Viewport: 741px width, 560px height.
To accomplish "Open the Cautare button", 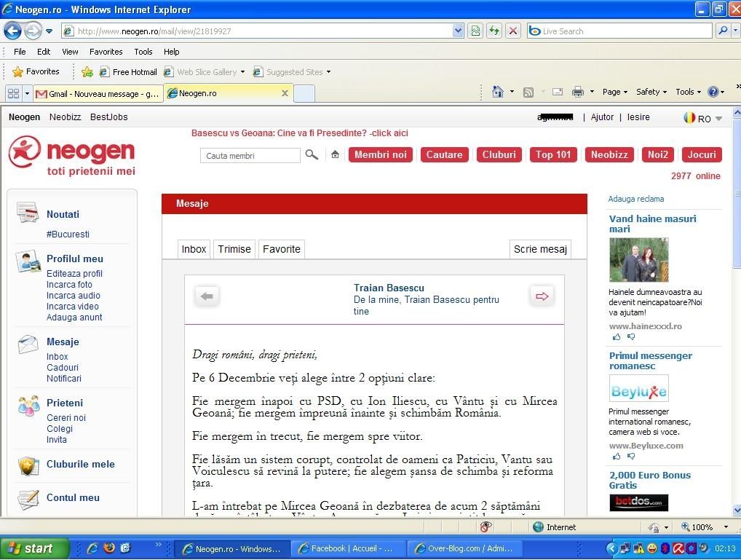I will 444,154.
